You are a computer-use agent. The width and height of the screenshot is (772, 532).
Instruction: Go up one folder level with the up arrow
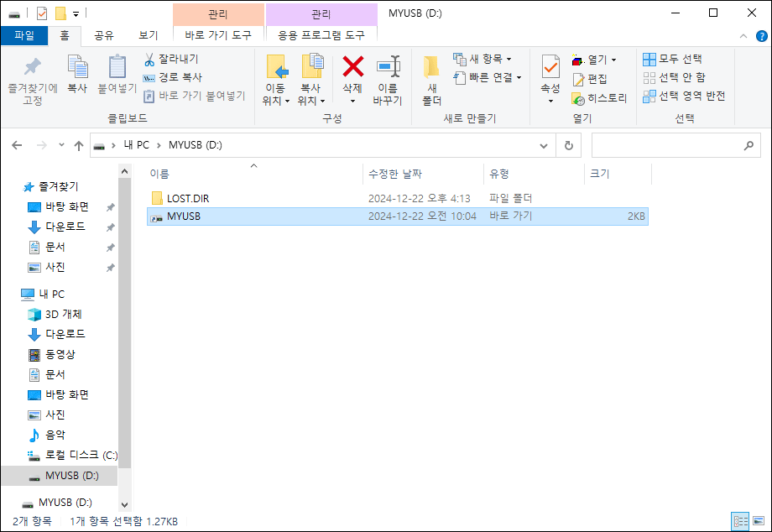coord(79,145)
